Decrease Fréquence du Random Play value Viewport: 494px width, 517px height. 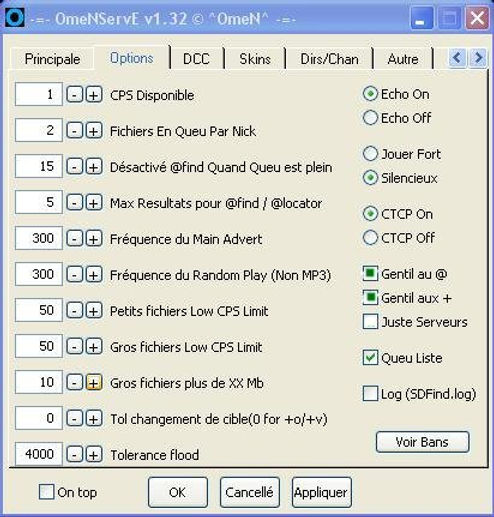(x=74, y=275)
